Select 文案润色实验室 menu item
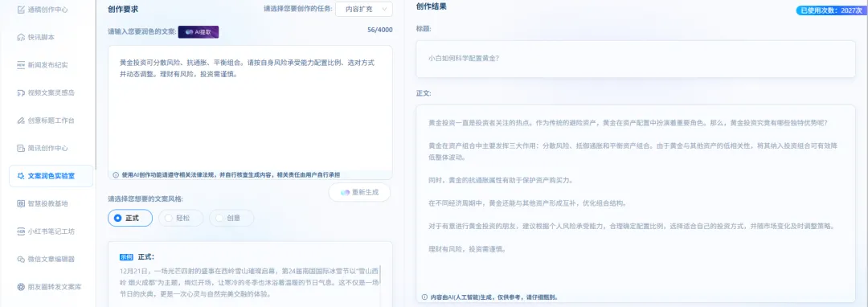This screenshot has height=307, width=868. [51, 176]
